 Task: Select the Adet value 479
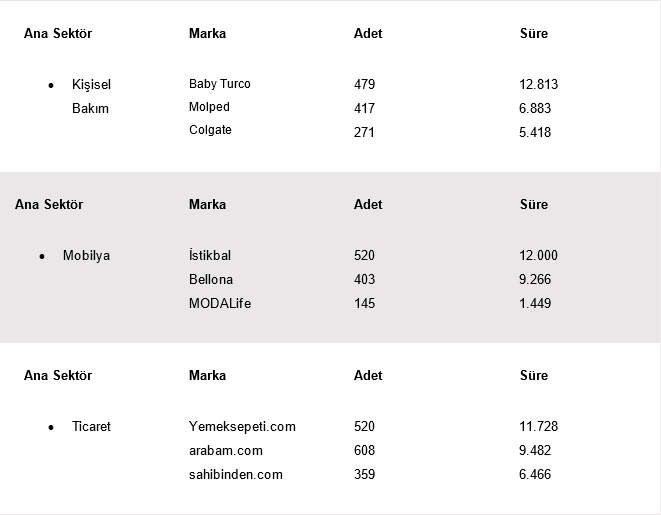pos(364,84)
